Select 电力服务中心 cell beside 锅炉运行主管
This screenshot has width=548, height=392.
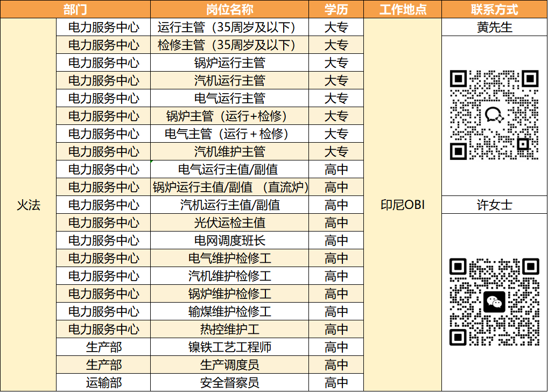click(x=103, y=62)
